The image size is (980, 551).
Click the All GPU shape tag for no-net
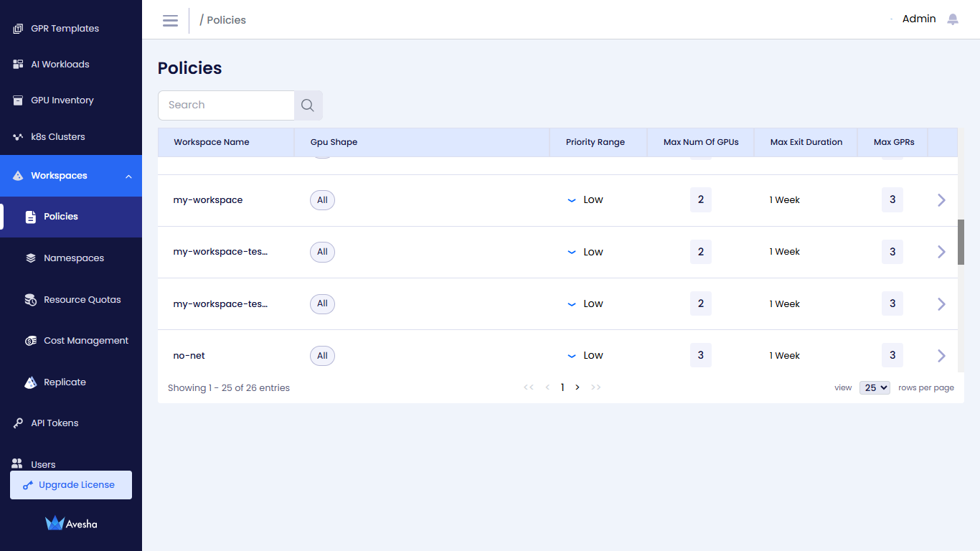[x=322, y=356]
